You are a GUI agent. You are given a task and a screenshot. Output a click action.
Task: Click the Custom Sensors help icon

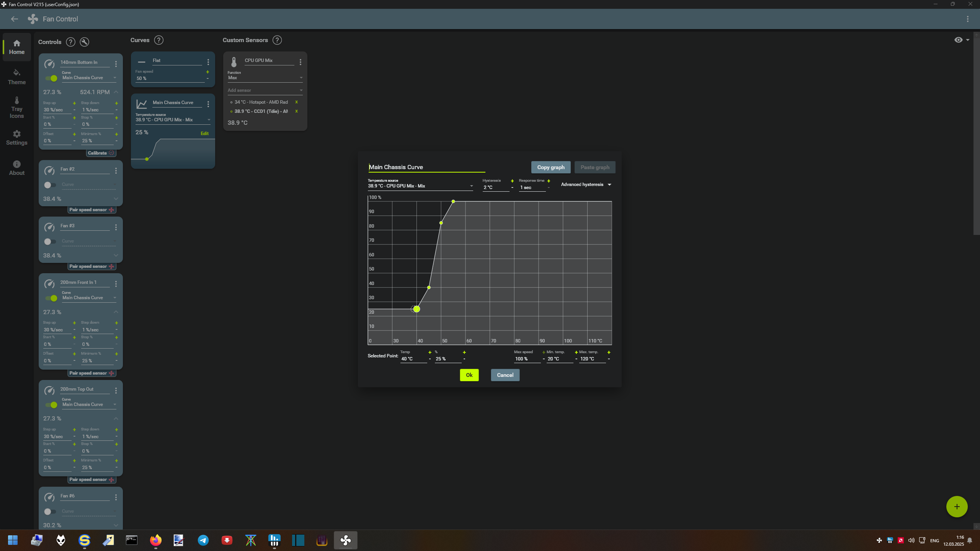point(277,40)
